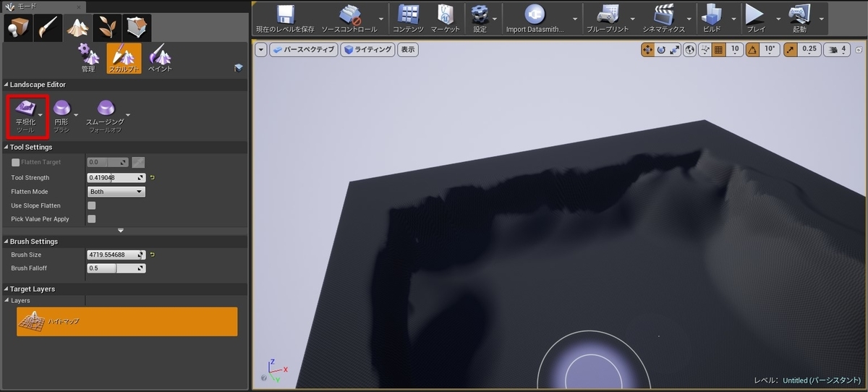This screenshot has width=868, height=392.
Task: Collapse the Tool Settings section
Action: (x=6, y=147)
